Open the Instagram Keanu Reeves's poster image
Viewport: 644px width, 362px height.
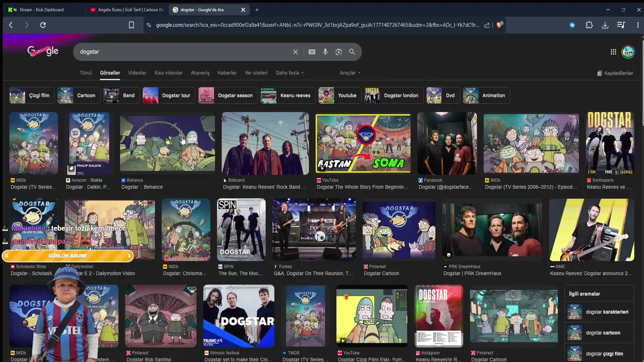[439, 316]
